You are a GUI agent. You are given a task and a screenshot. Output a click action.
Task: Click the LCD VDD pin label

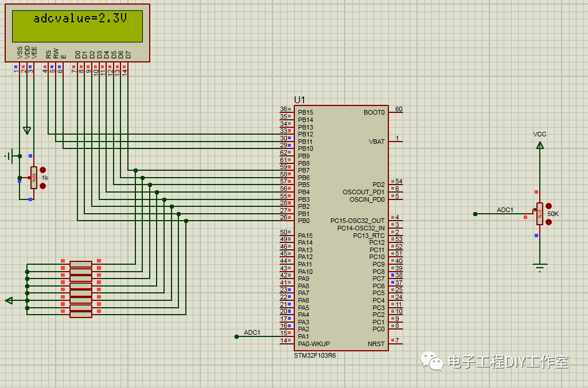click(x=27, y=53)
